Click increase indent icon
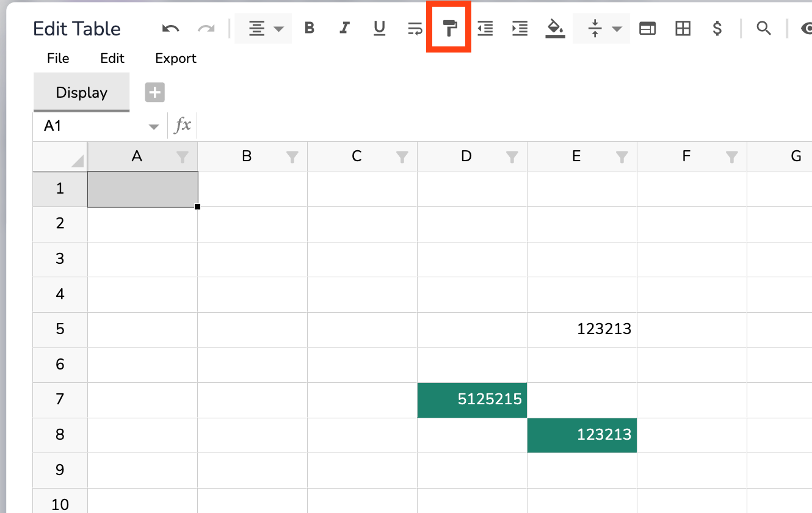The image size is (812, 513). click(x=520, y=29)
